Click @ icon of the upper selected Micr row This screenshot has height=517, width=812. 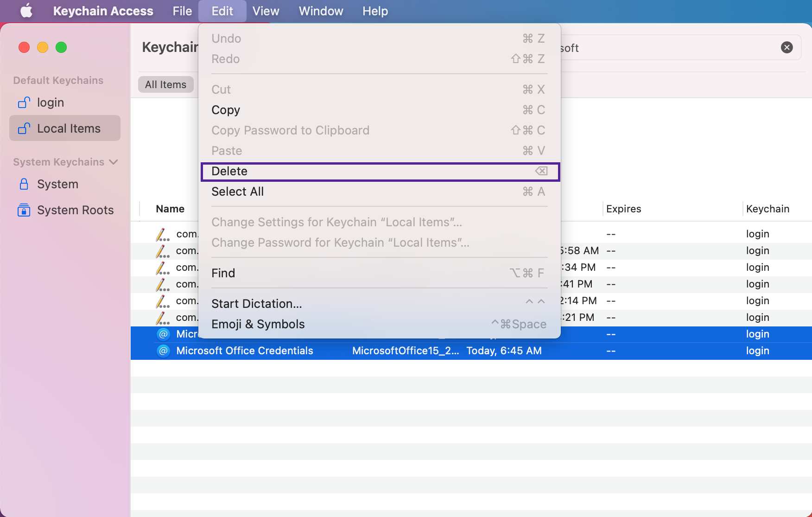click(163, 334)
